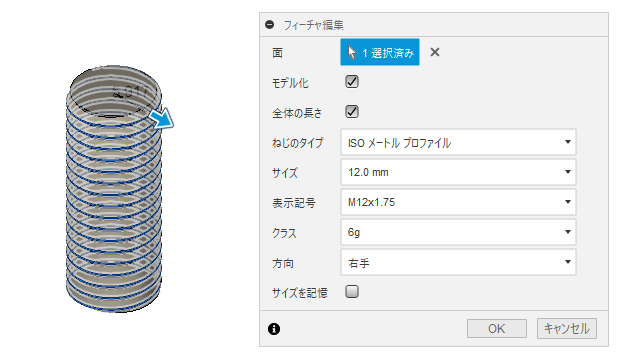Image resolution: width=638 pixels, height=363 pixels.
Task: Clear the face selection with the X icon
Action: click(x=435, y=52)
